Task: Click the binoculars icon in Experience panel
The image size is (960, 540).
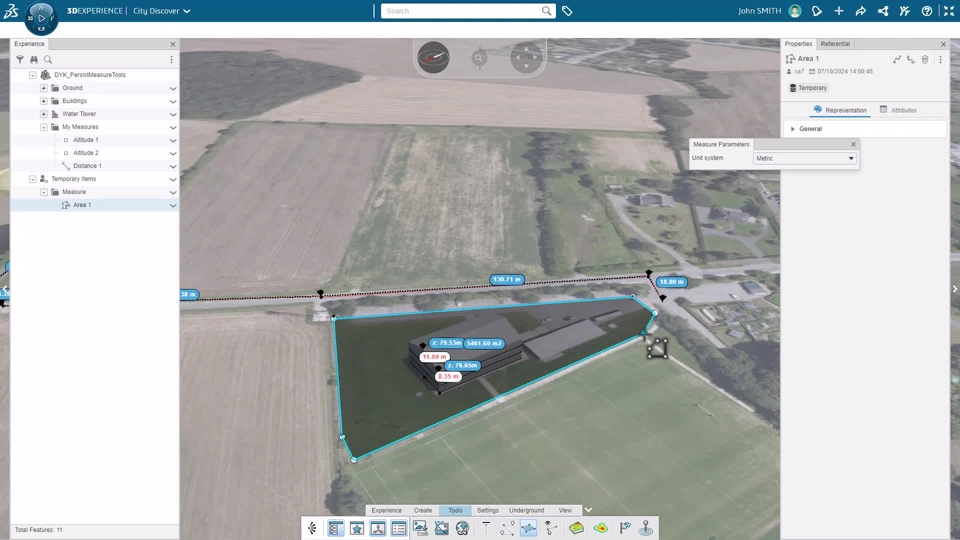Action: [x=34, y=59]
